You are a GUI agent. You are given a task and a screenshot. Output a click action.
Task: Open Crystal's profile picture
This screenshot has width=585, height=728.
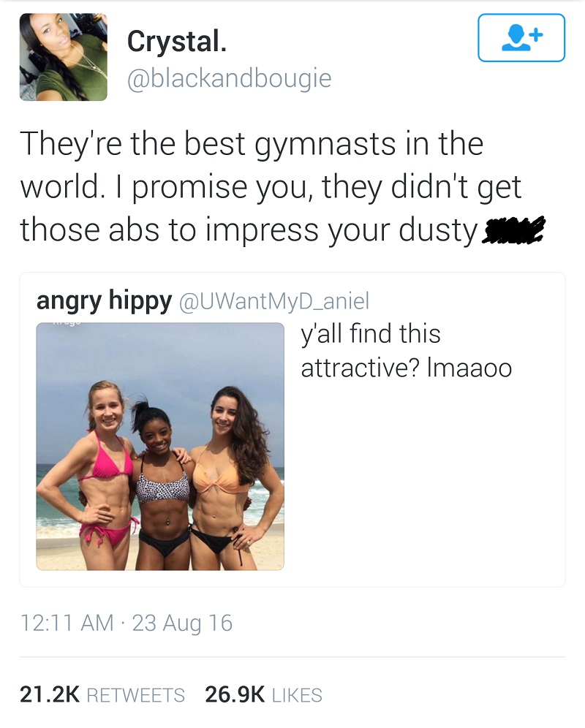pos(63,57)
